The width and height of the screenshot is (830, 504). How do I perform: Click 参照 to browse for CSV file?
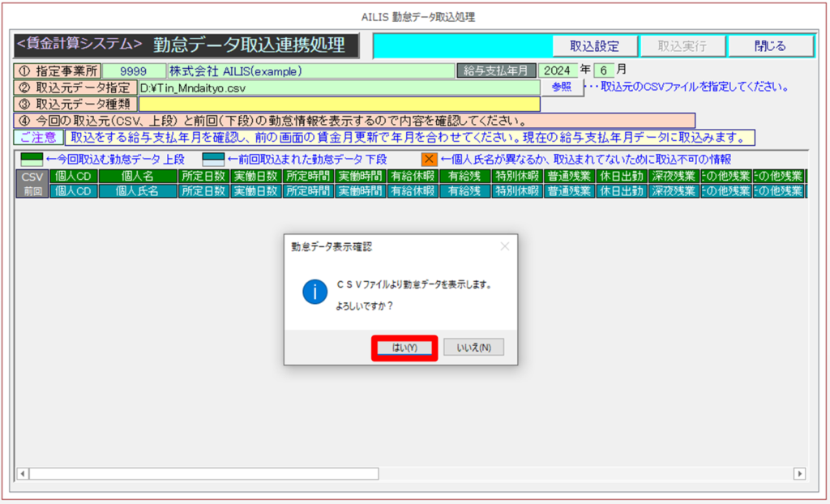point(562,87)
